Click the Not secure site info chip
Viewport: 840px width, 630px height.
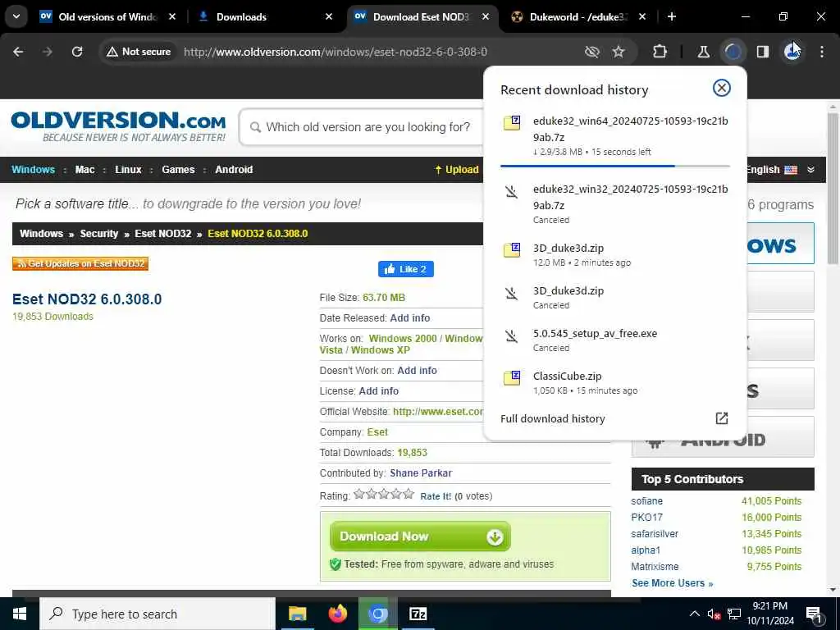point(139,52)
